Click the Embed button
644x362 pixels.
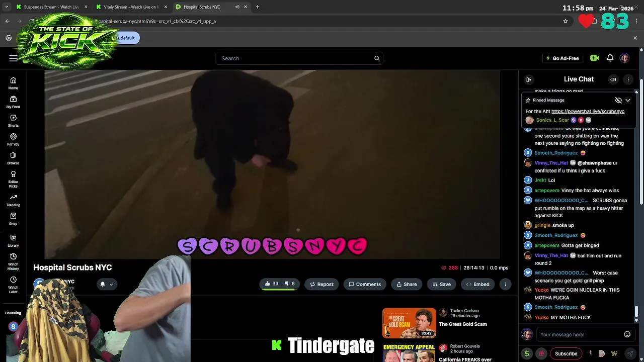click(x=477, y=284)
